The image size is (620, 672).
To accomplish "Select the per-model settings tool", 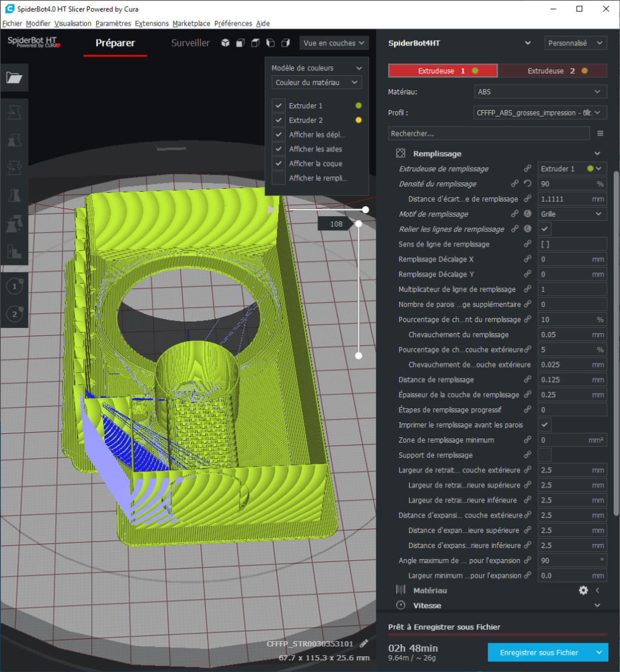I will 14,223.
